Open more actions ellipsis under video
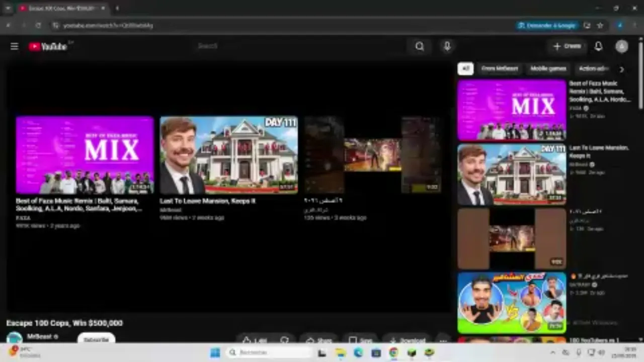Viewport: 644px width, 362px height. (x=443, y=340)
